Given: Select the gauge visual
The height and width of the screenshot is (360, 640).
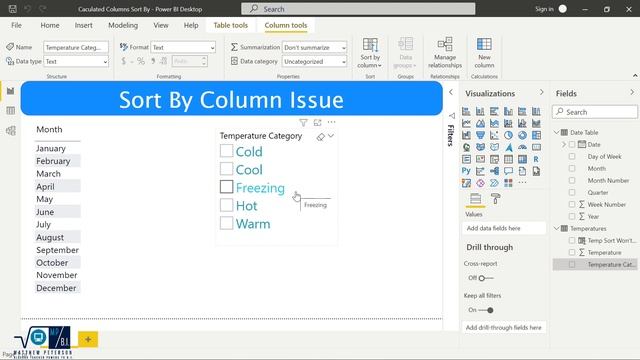Looking at the screenshot, I should click(522, 147).
